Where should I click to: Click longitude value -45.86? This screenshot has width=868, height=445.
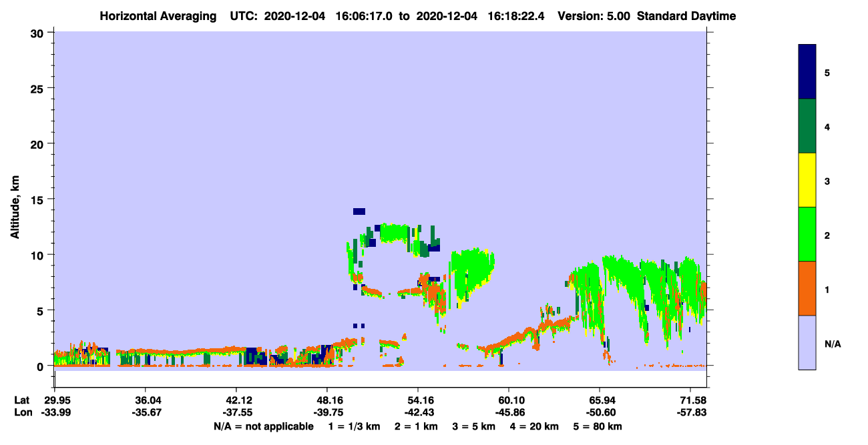509,412
